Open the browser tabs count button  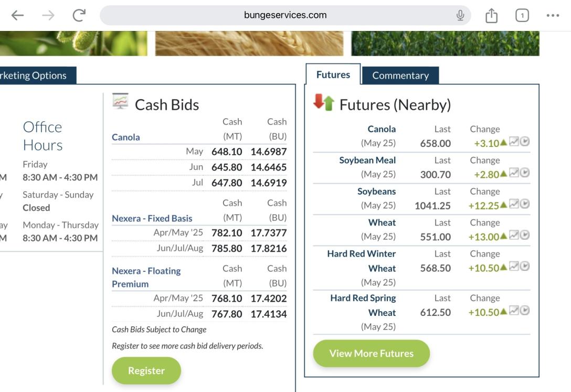point(522,15)
